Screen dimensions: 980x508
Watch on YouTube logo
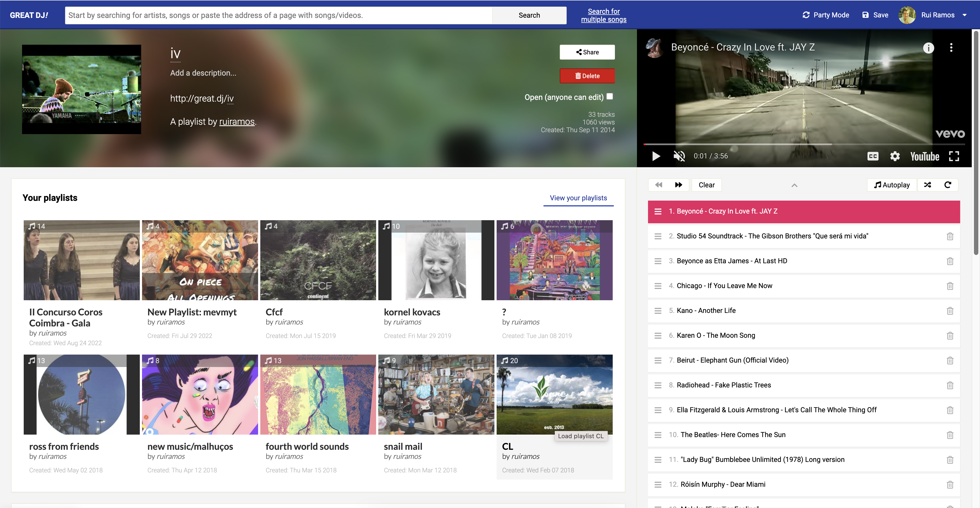(925, 156)
